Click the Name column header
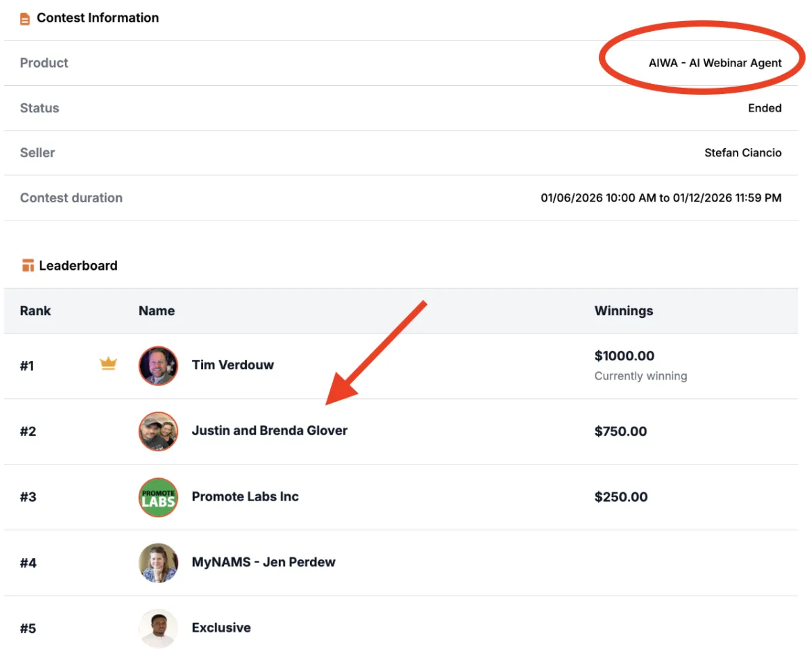Screen dimensions: 812x656 coord(156,311)
